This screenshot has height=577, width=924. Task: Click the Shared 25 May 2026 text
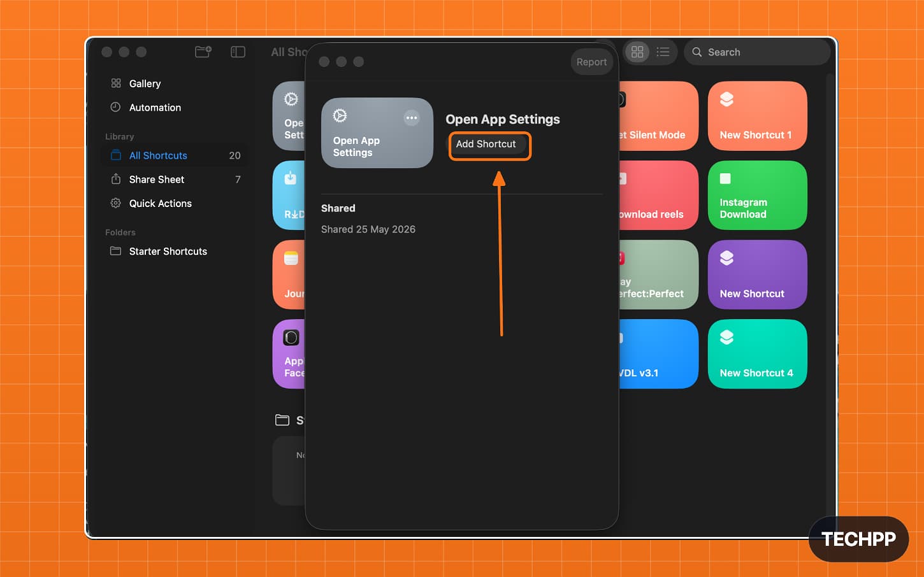coord(368,229)
